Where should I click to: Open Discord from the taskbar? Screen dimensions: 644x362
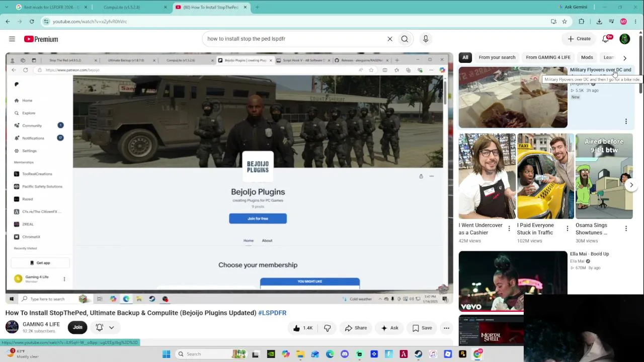click(345, 354)
